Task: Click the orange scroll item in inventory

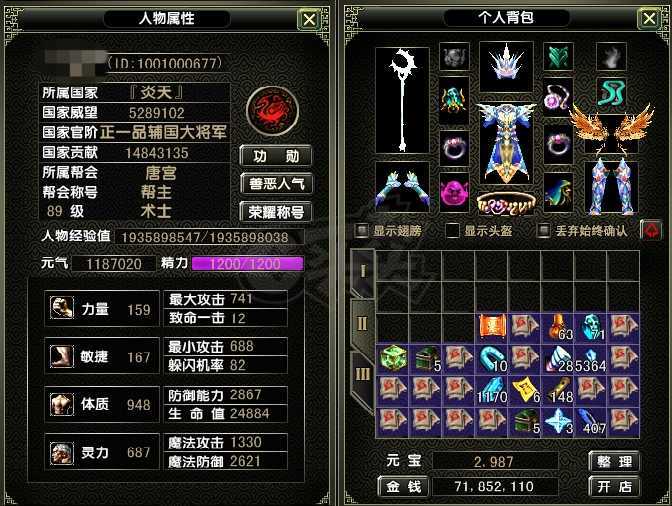Action: click(492, 327)
